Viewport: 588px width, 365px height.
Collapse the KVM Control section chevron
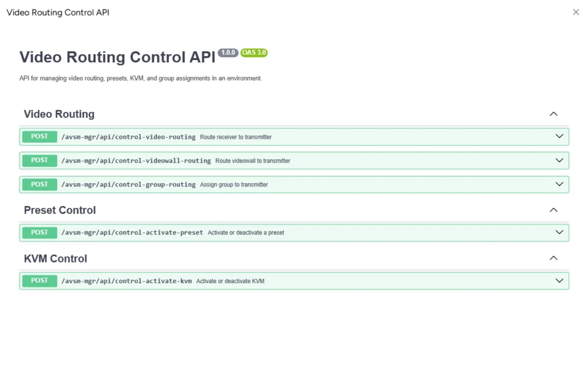coord(553,258)
